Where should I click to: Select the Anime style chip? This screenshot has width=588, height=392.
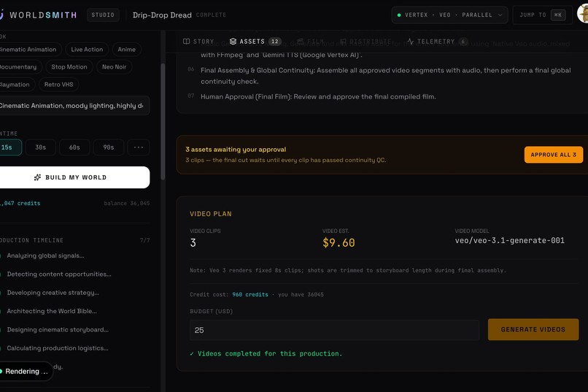pos(126,50)
